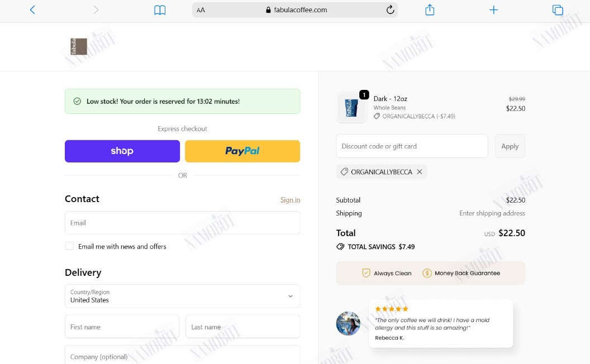The height and width of the screenshot is (364, 590).
Task: Select the First name input field
Action: coord(122,327)
